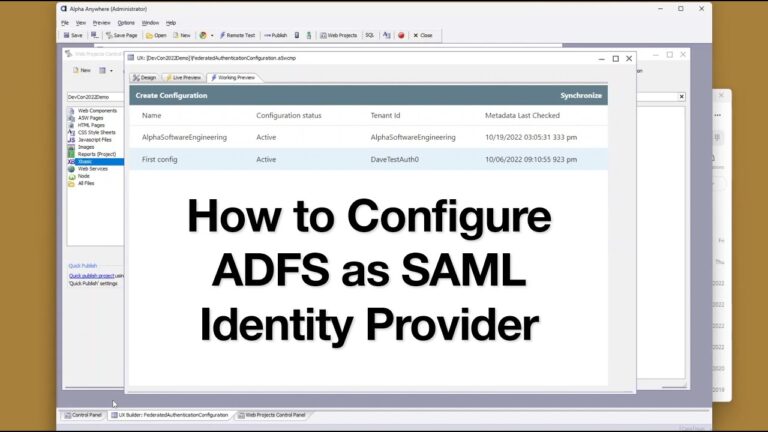Click the Publish toolbar button
The height and width of the screenshot is (432, 768).
[x=276, y=35]
